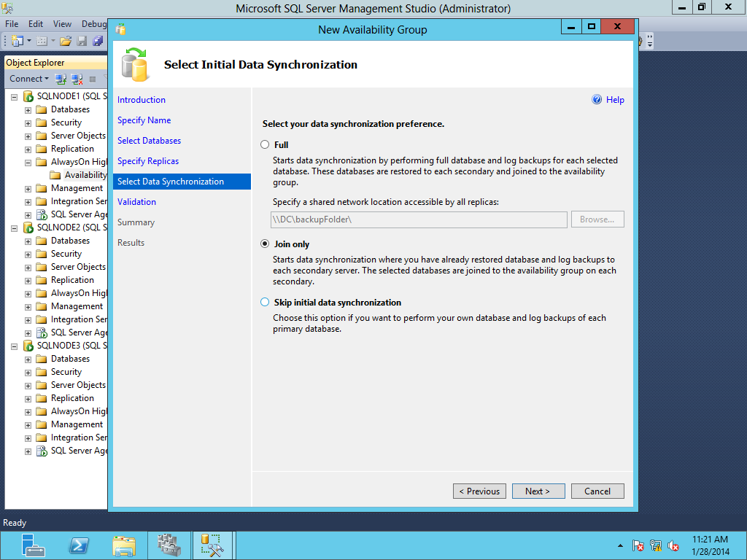Click the Save All toolbar icon

tap(98, 41)
